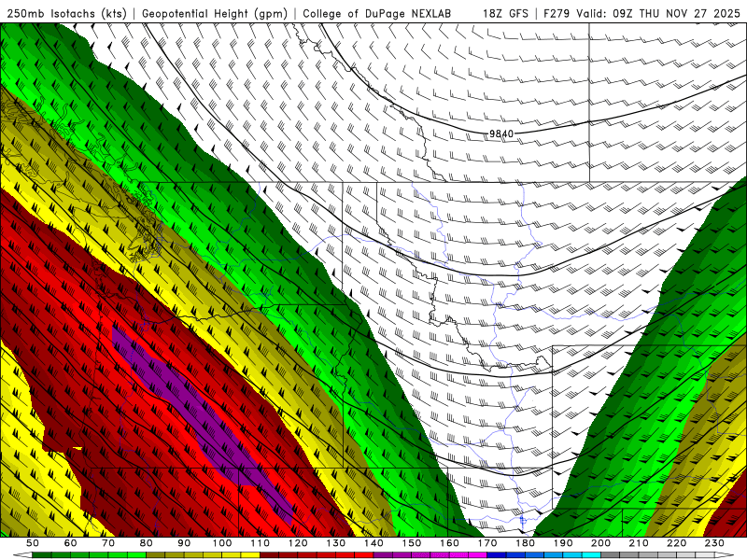Screen dimensions: 747x560
Task: Click 'College of DuPage NEXLAB' in header
Action: [x=377, y=13]
